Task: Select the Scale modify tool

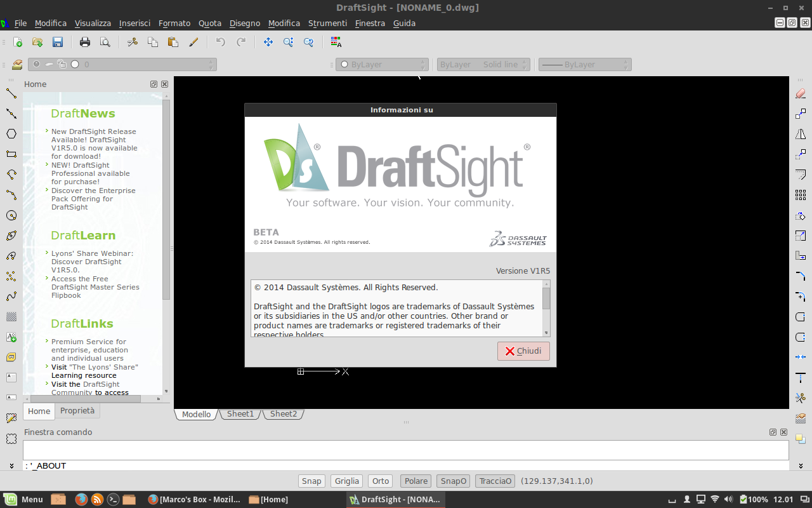Action: click(801, 236)
